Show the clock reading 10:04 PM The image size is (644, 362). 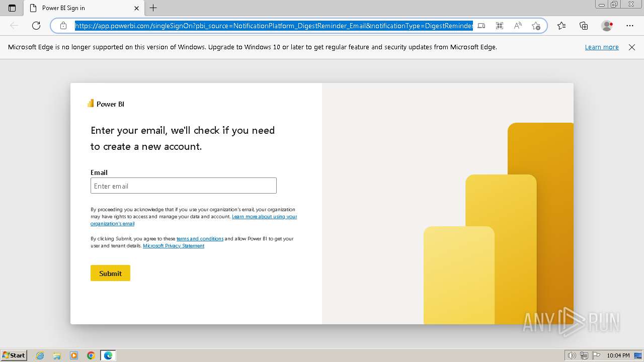click(x=618, y=355)
